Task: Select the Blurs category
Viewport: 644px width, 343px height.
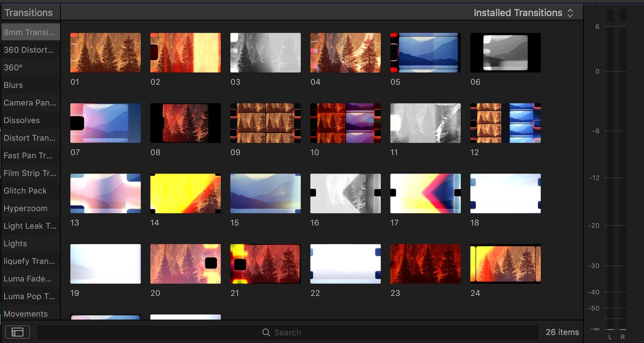Action: pos(14,85)
